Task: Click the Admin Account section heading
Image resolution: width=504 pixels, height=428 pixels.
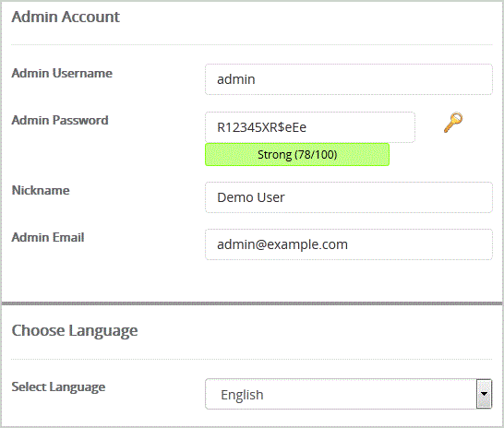Action: [66, 17]
